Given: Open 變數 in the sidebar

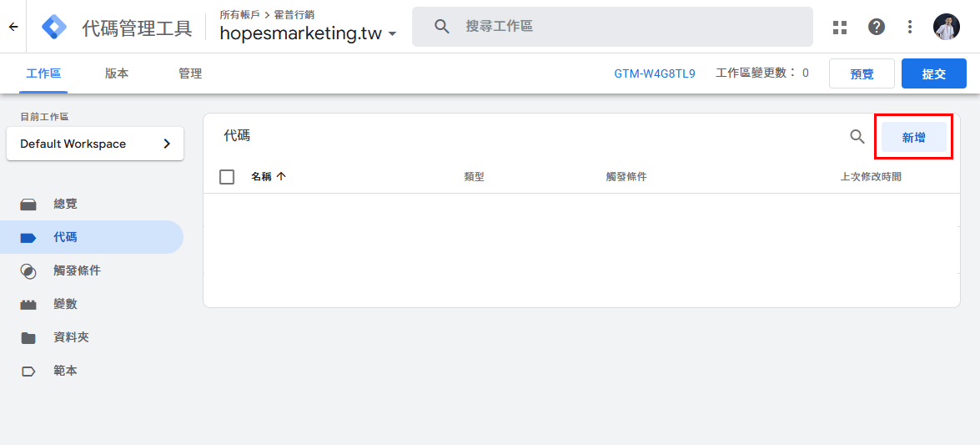Looking at the screenshot, I should [x=92, y=304].
